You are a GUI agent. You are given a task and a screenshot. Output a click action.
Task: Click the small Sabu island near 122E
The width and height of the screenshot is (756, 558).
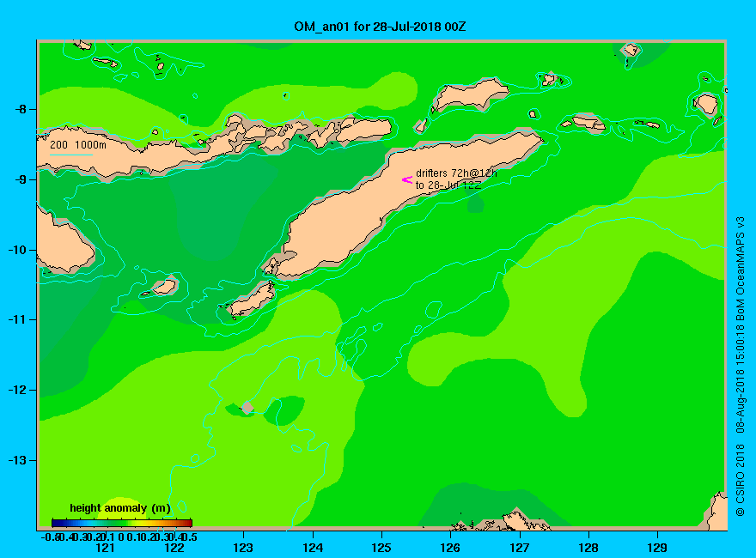point(164,288)
